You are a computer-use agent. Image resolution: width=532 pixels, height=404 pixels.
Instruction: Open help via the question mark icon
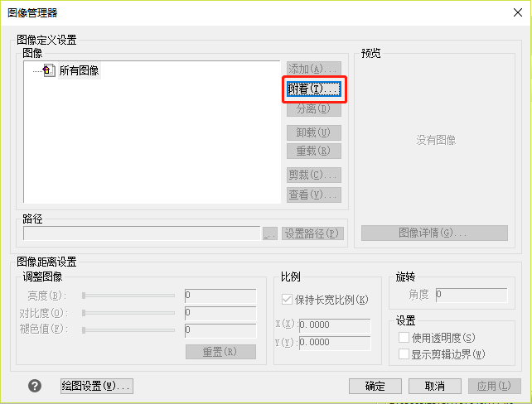point(35,386)
